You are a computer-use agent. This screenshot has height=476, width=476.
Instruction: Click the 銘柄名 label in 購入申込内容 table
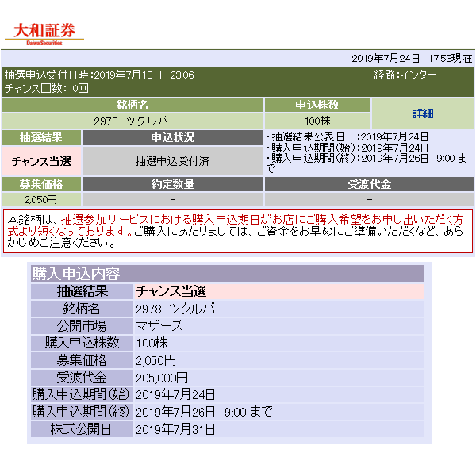[83, 309]
